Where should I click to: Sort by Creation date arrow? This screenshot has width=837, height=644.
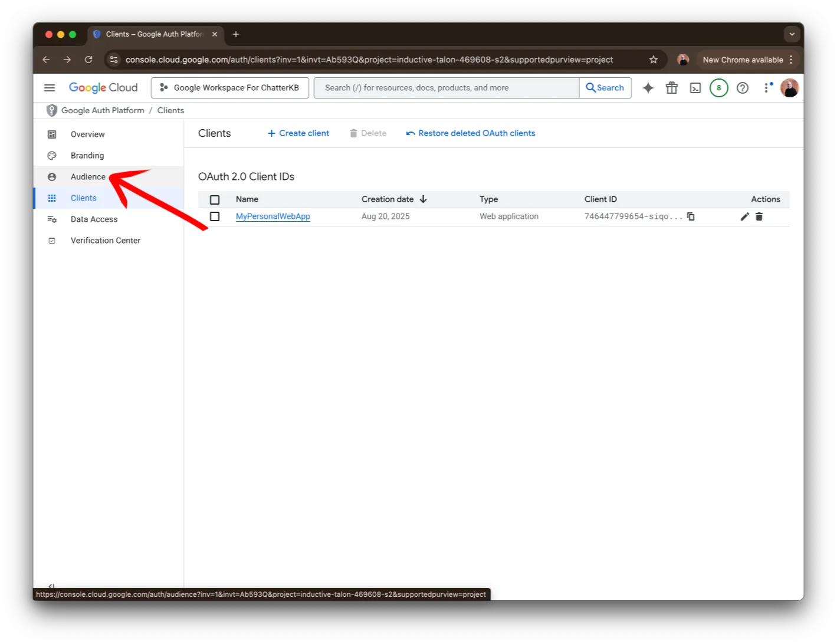click(x=423, y=199)
